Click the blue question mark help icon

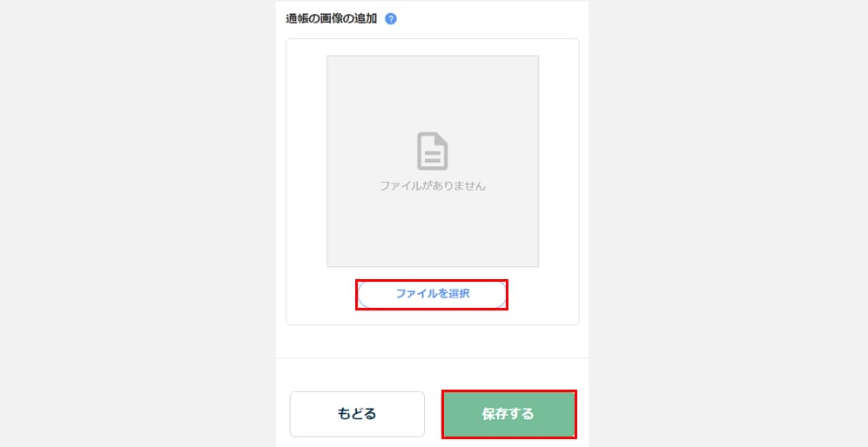(391, 19)
